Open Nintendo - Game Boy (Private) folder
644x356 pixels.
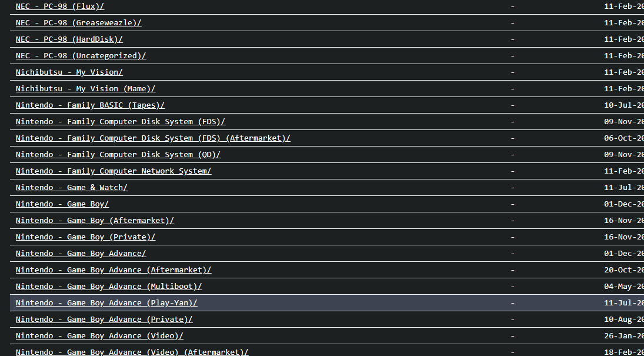[85, 237]
